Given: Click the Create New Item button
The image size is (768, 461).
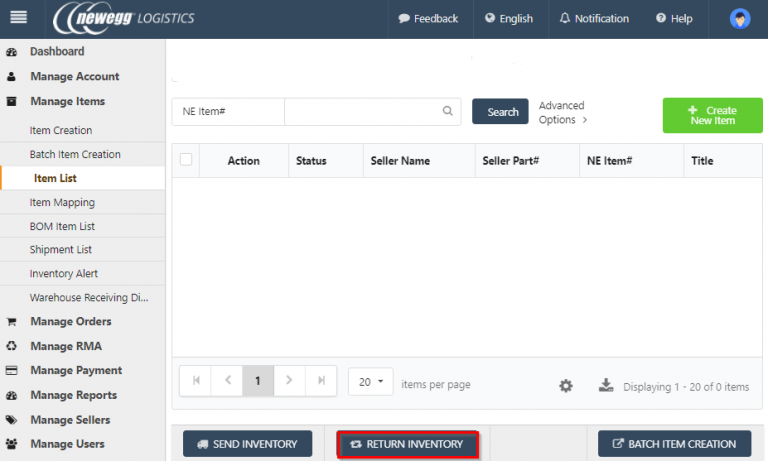Looking at the screenshot, I should click(x=712, y=115).
